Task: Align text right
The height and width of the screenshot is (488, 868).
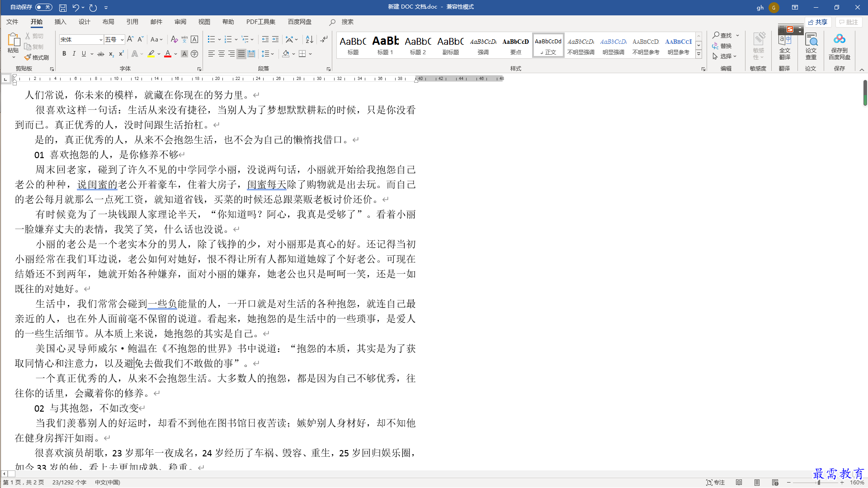Action: [x=231, y=54]
